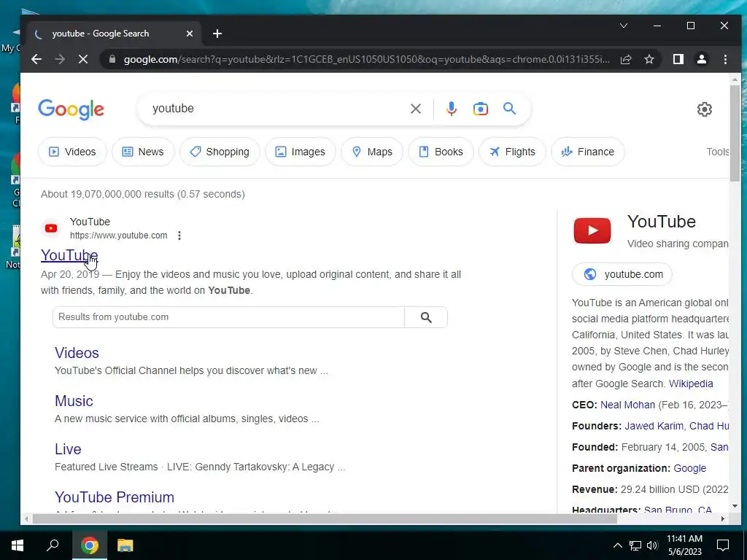This screenshot has width=747, height=560.
Task: Bookmark this page with the star
Action: click(x=649, y=59)
